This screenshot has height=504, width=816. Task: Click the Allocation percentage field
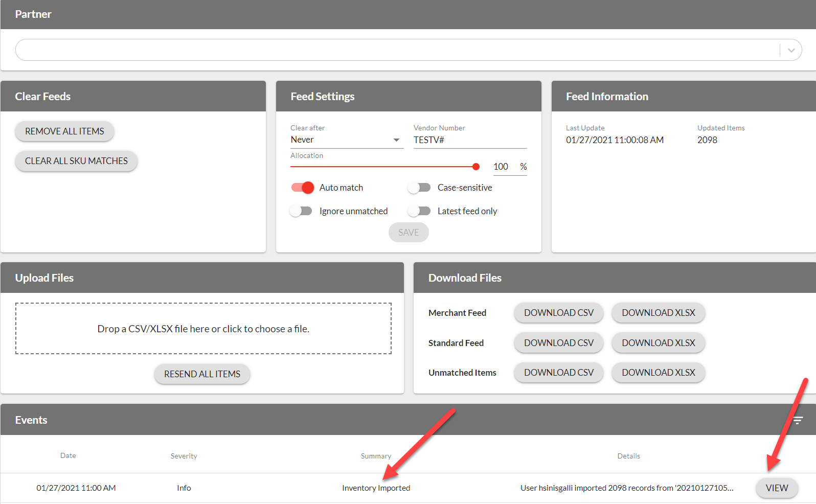[502, 167]
